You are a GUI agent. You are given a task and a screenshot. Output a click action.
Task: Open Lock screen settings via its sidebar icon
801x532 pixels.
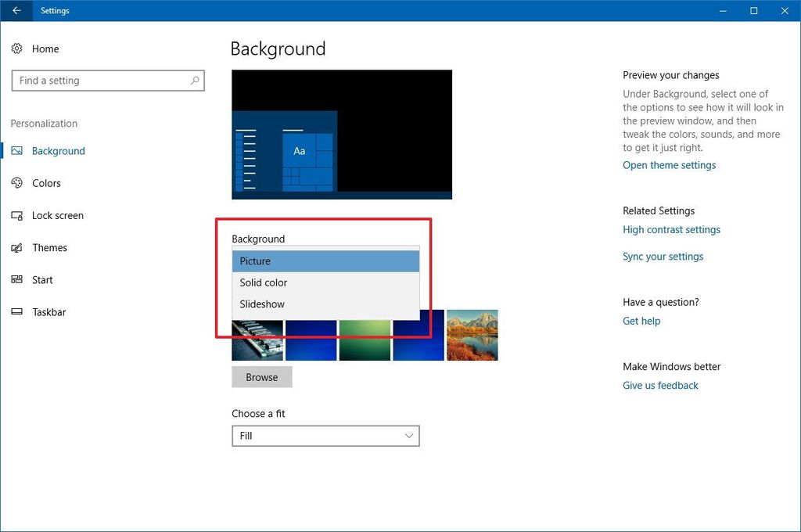pos(17,215)
